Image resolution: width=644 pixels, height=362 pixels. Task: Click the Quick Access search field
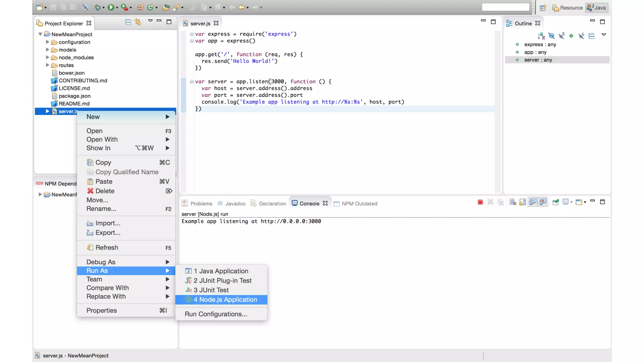(505, 7)
